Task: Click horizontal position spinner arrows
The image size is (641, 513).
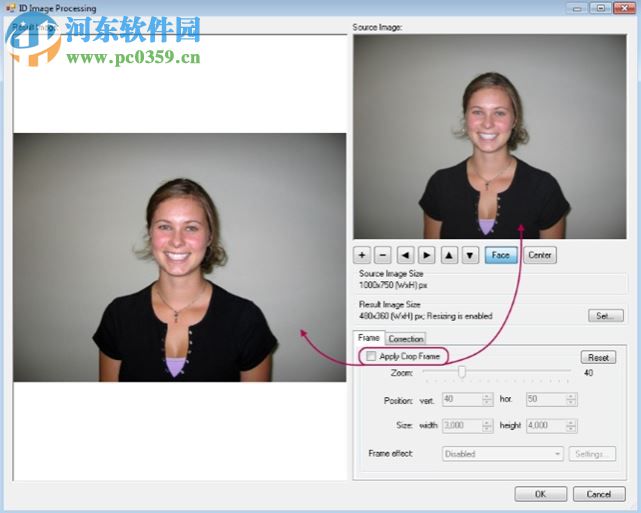Action: click(572, 399)
